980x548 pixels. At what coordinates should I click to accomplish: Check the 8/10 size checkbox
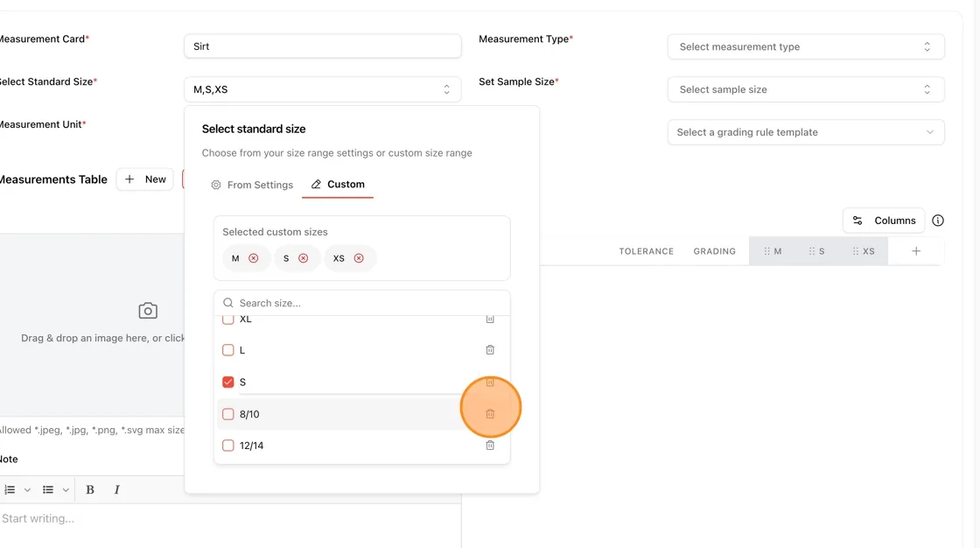click(228, 414)
